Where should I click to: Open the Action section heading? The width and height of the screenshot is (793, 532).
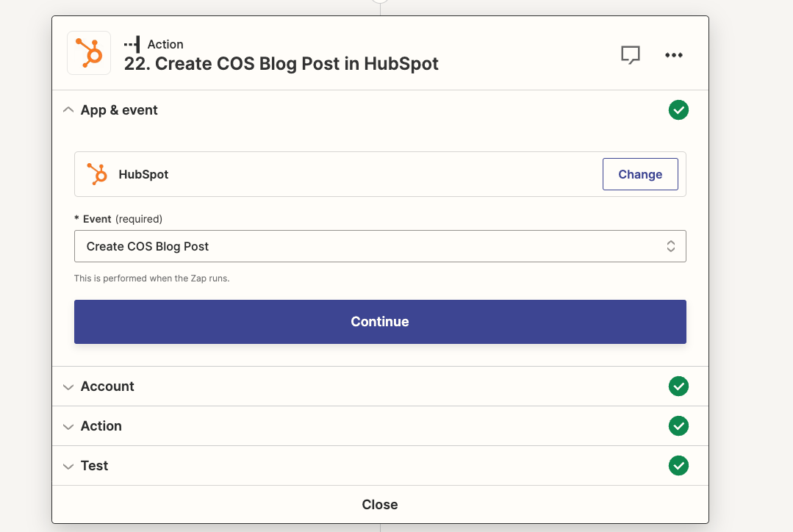pyautogui.click(x=101, y=425)
